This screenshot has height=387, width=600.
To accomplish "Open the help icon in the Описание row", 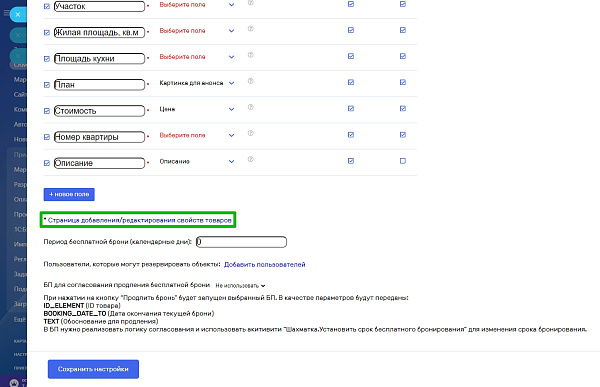I will click(x=251, y=159).
